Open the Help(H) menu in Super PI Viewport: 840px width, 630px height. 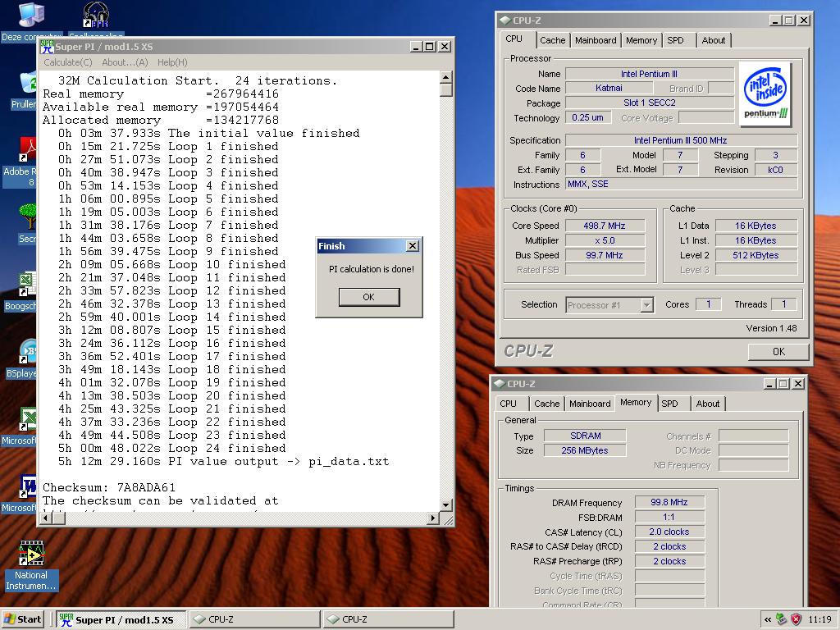pos(172,62)
